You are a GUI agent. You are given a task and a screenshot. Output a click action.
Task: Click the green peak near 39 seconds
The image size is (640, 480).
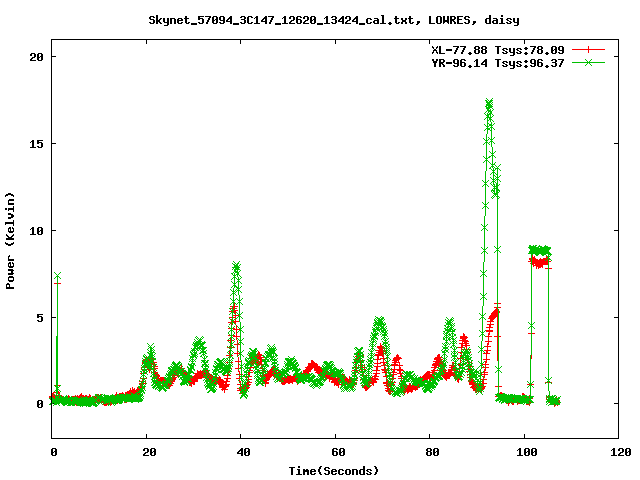tap(236, 265)
